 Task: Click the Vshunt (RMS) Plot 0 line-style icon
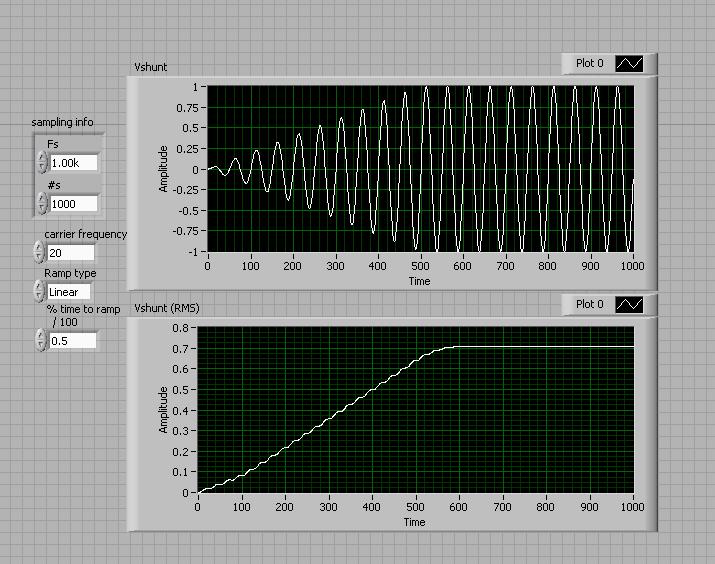coord(629,305)
